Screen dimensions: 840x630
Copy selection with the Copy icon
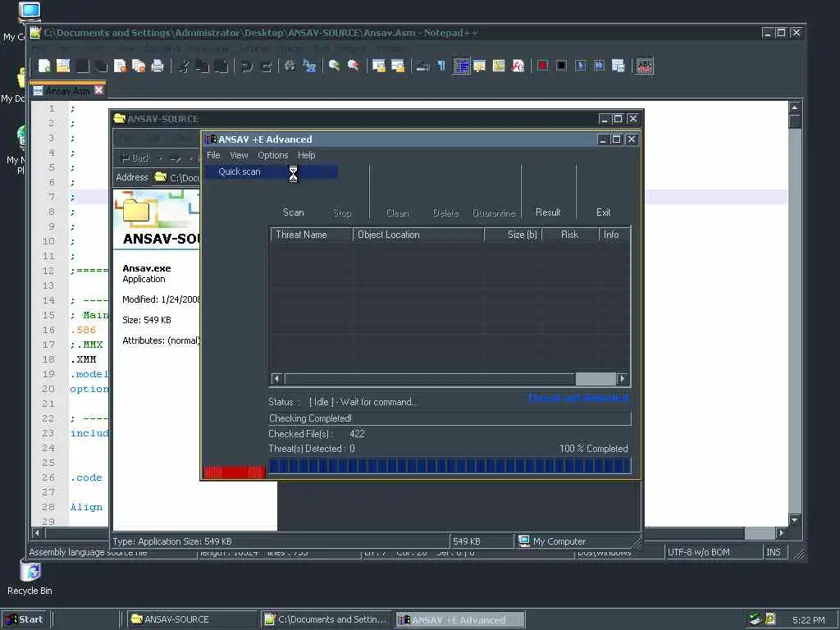(203, 66)
